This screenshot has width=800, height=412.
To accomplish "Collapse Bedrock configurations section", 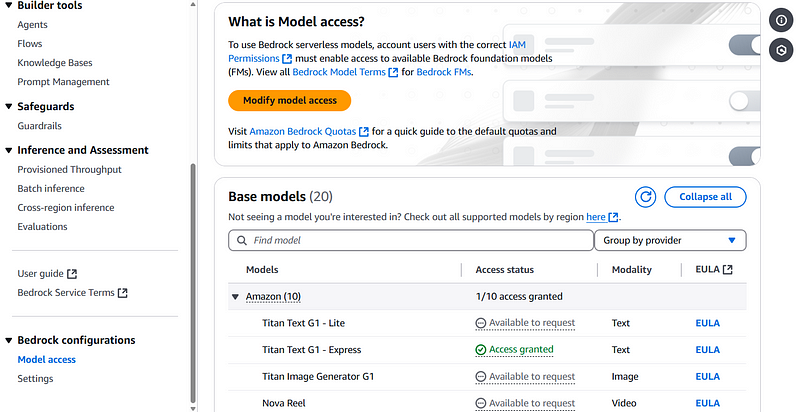I will tap(9, 340).
